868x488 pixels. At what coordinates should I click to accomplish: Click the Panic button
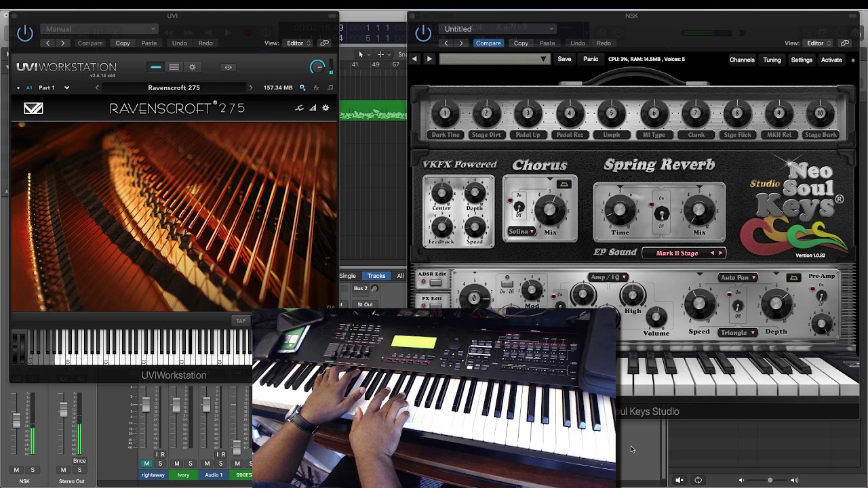coord(591,60)
